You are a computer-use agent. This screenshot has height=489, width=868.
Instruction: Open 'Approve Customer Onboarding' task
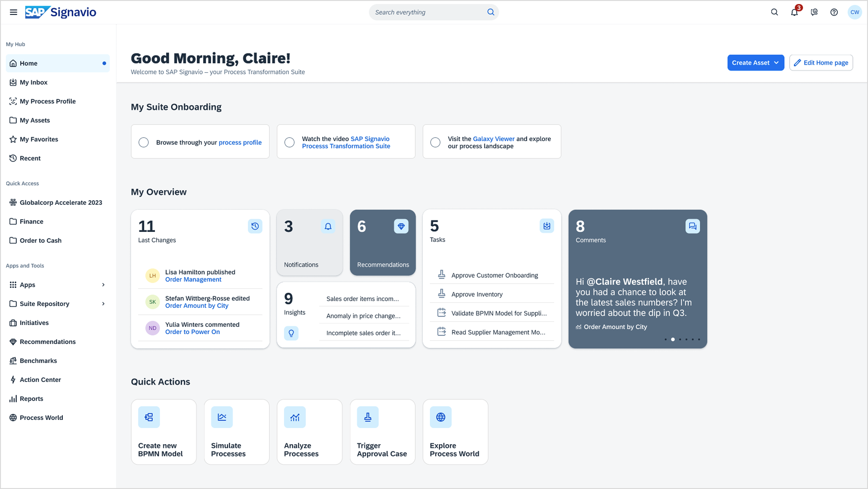[x=492, y=275]
